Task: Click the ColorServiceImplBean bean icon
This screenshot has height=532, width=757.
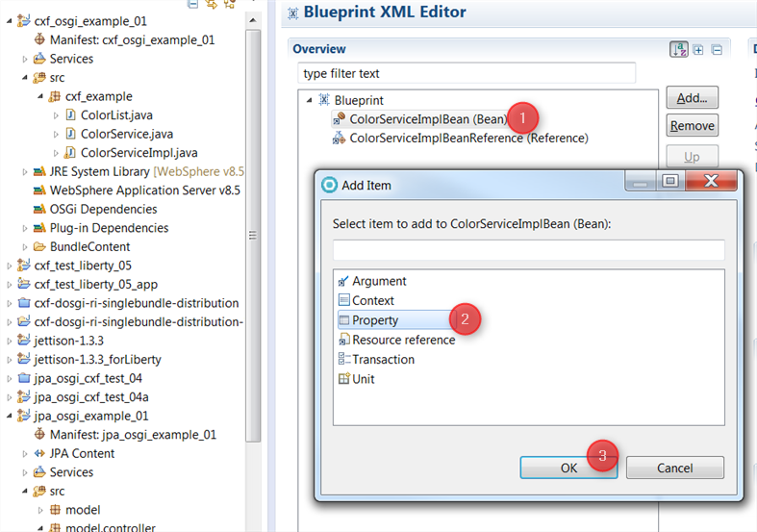Action: click(339, 118)
